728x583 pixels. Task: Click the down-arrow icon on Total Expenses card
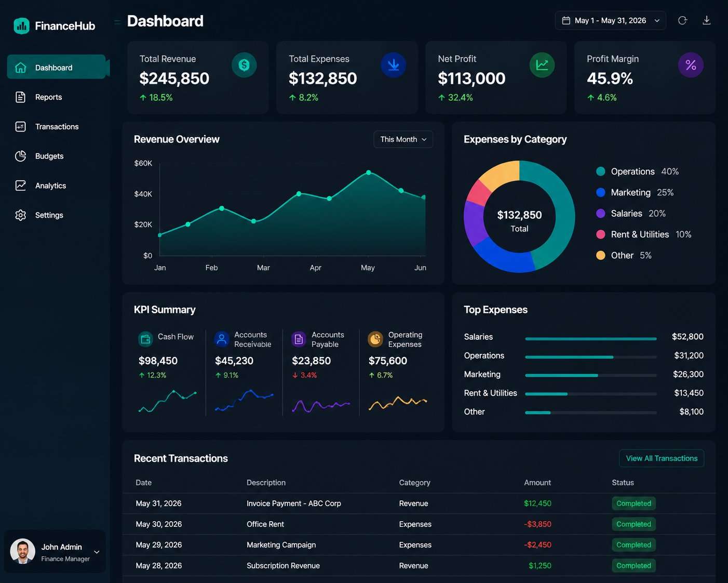pos(394,65)
